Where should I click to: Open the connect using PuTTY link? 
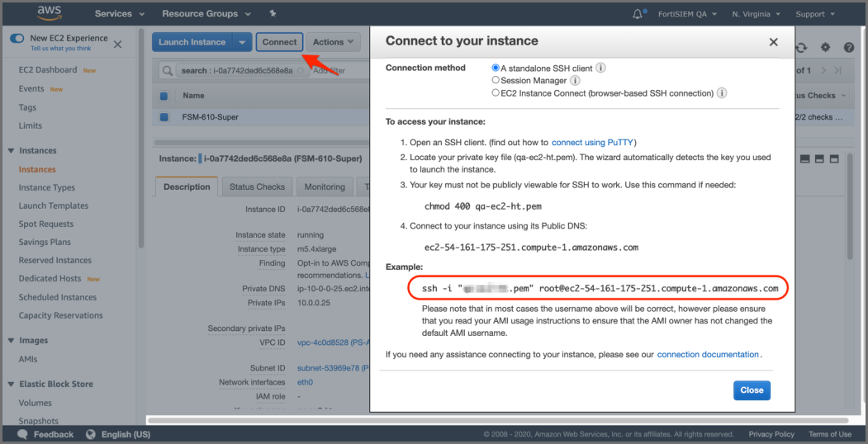click(x=592, y=142)
